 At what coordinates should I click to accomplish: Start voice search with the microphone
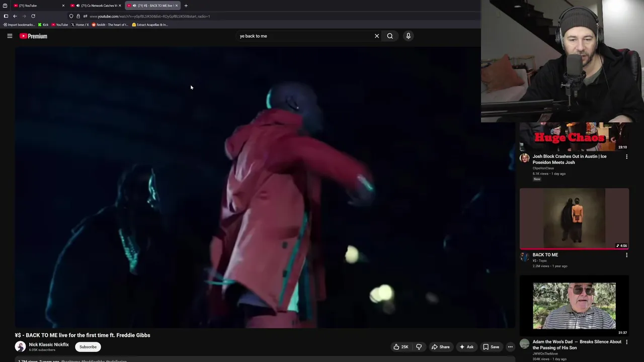tap(408, 36)
